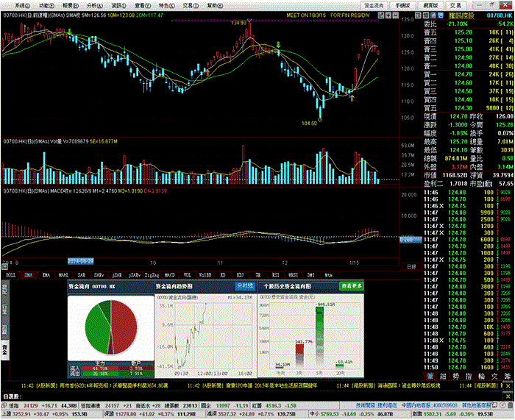Click the zoom-in plus icon above chart
Image resolution: width=515 pixels, height=420 pixels.
pos(388,15)
